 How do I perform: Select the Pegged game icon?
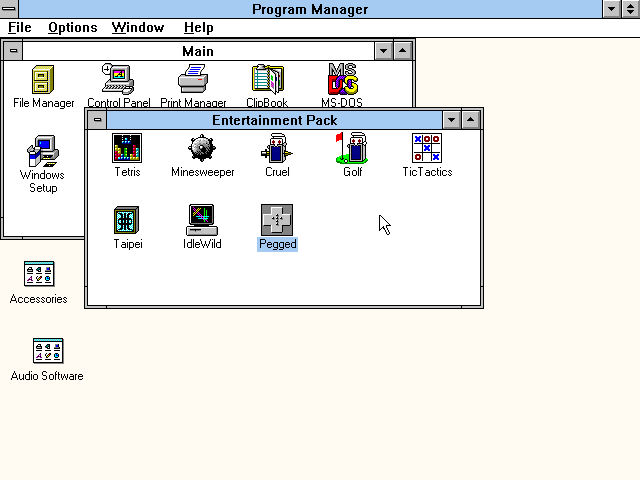pos(277,220)
